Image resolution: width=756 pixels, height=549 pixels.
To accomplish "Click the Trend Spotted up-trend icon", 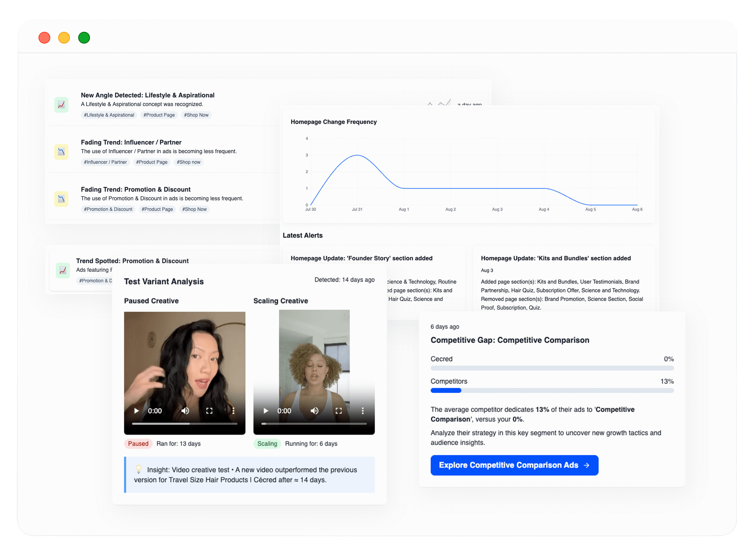I will pos(63,271).
